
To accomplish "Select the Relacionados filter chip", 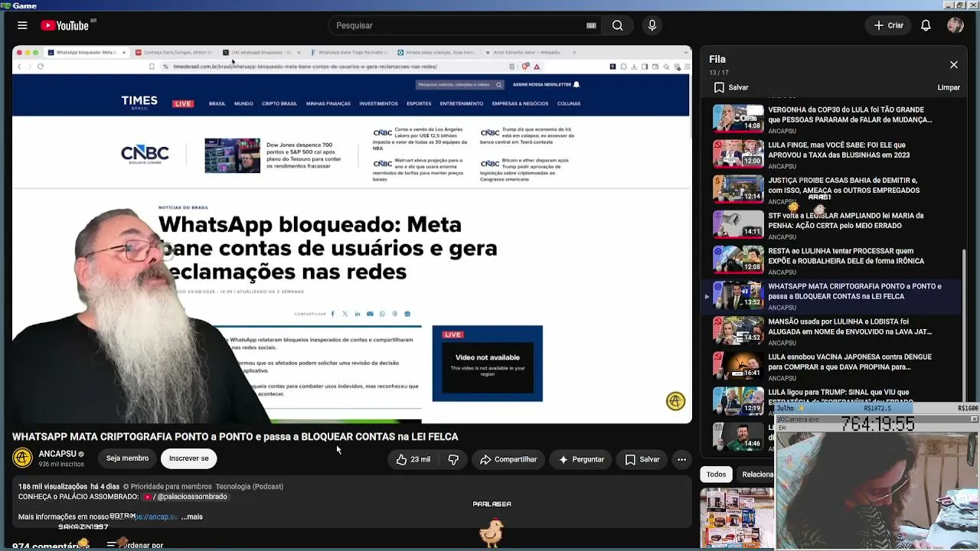I will pos(756,474).
